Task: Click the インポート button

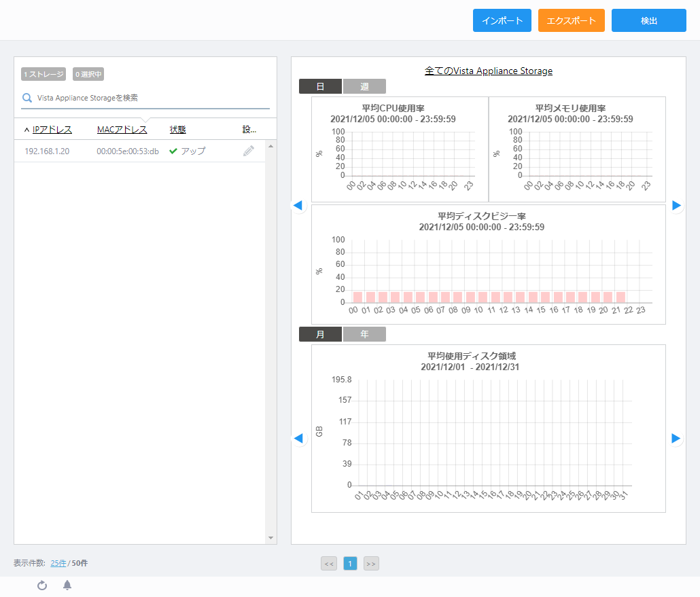Action: 502,20
